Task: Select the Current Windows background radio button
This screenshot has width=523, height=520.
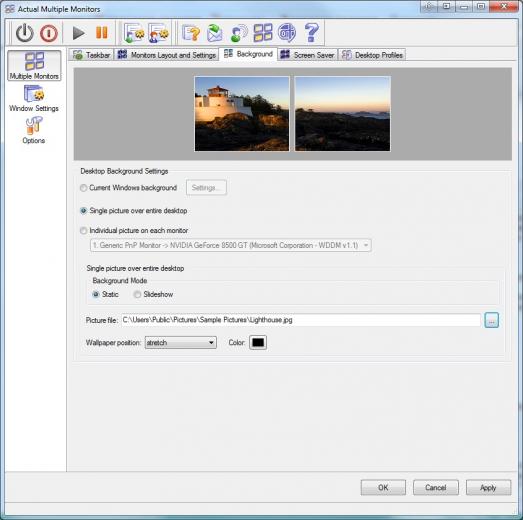Action: click(83, 188)
